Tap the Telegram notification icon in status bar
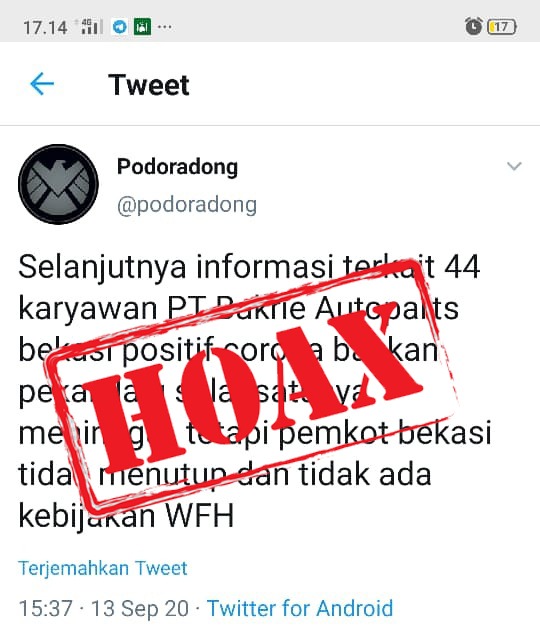Screen dimensions: 540x632 pos(119,27)
